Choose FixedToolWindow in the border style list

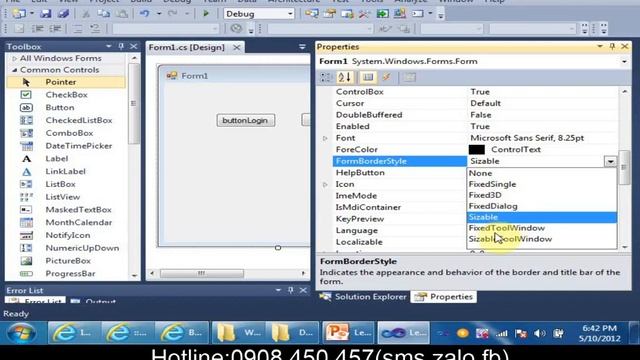coord(542,228)
